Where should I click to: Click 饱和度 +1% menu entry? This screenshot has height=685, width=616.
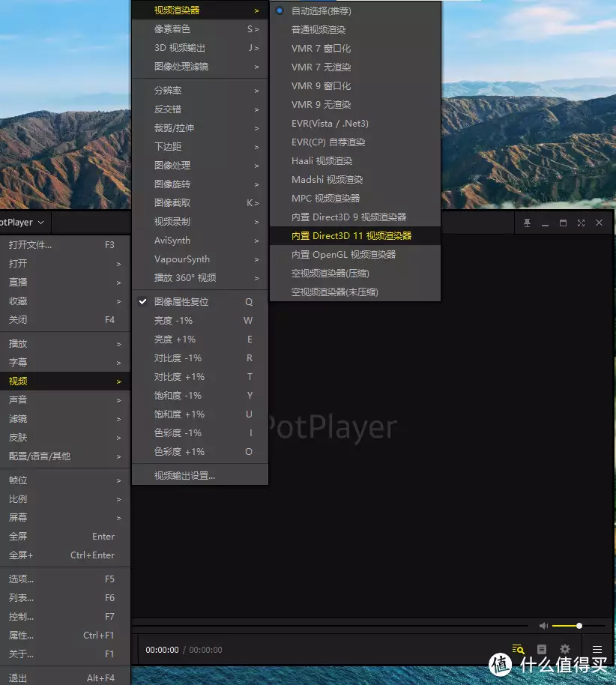[200, 414]
